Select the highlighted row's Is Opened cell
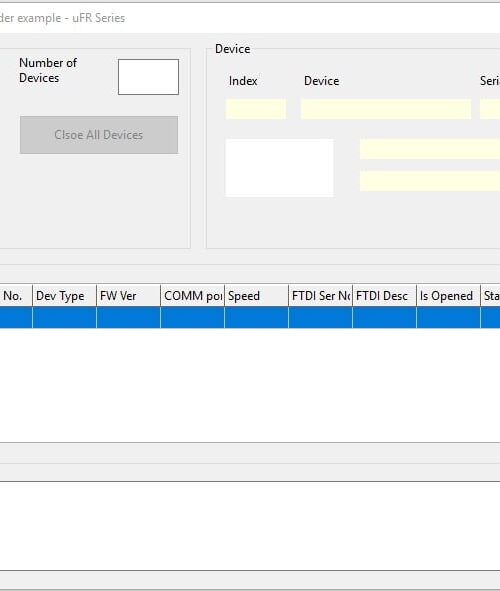 point(448,317)
